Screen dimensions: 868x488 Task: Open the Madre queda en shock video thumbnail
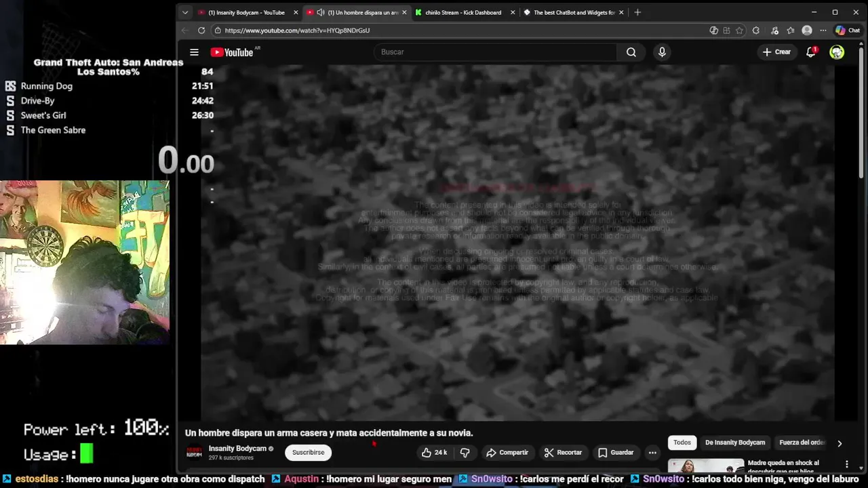point(705,466)
